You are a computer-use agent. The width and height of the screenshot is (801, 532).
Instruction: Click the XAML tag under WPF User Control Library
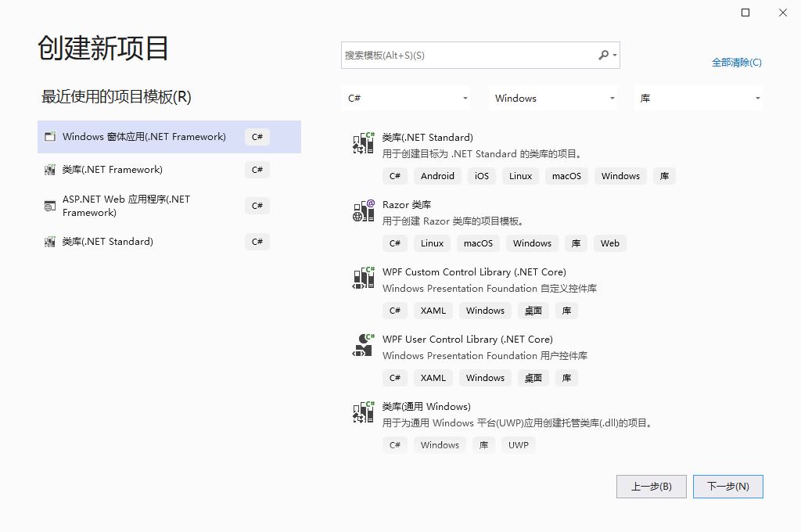[433, 378]
